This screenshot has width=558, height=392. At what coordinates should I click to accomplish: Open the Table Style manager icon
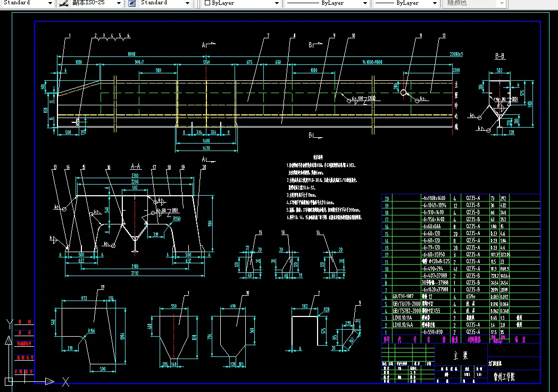(x=132, y=3)
